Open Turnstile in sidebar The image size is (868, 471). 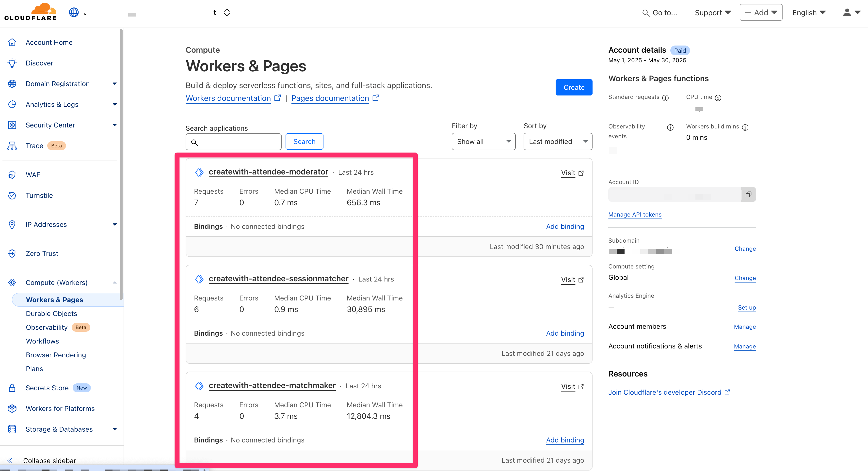(x=39, y=195)
